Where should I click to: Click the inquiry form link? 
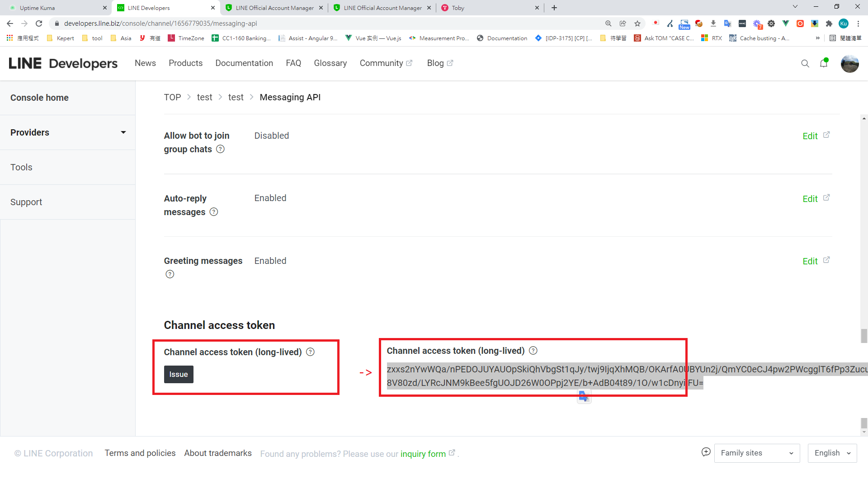pyautogui.click(x=423, y=454)
